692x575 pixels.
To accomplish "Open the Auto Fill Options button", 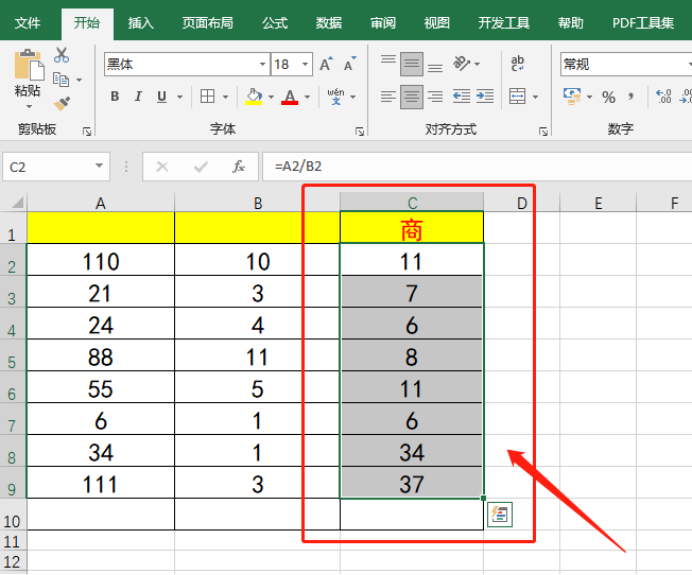I will click(x=500, y=515).
